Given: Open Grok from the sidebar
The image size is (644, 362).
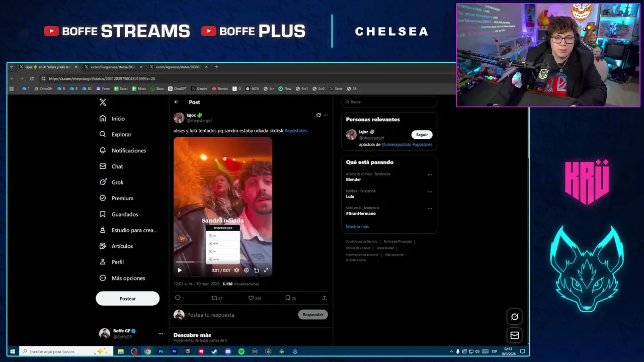Looking at the screenshot, I should [111, 182].
